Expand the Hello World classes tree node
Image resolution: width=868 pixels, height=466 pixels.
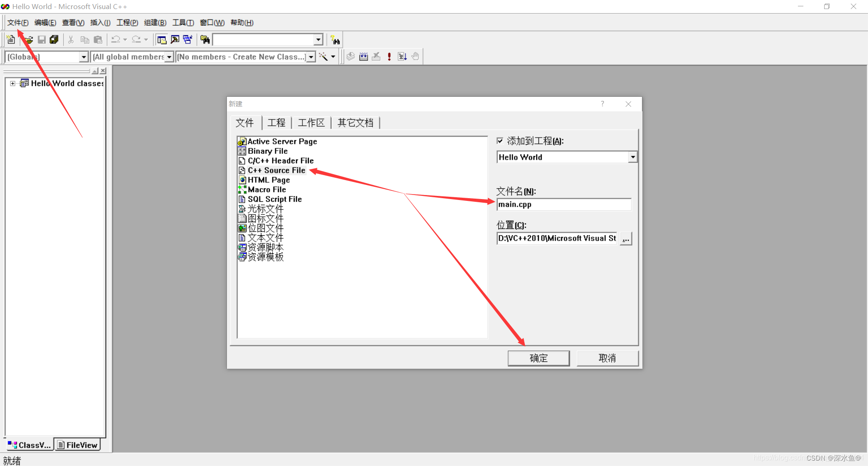point(12,83)
